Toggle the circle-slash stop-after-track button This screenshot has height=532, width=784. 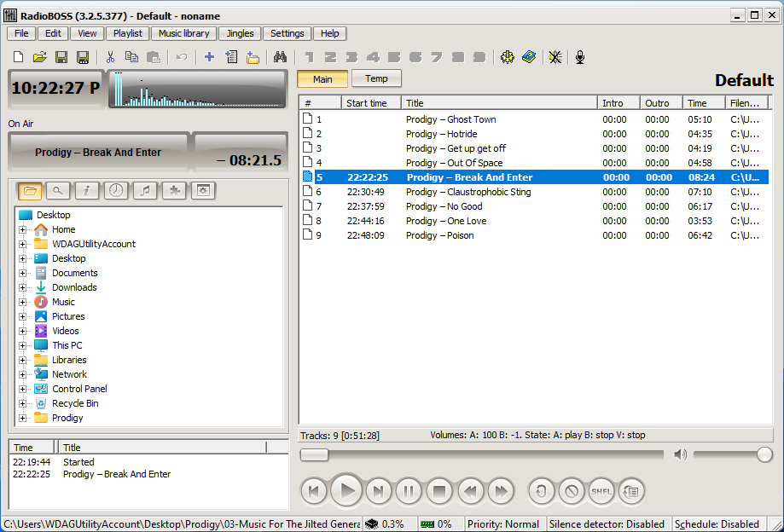[572, 492]
